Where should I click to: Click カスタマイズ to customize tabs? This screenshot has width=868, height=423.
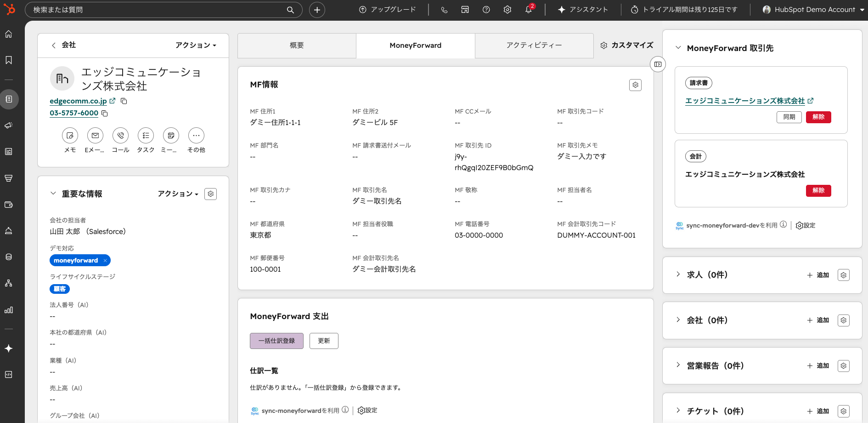627,45
